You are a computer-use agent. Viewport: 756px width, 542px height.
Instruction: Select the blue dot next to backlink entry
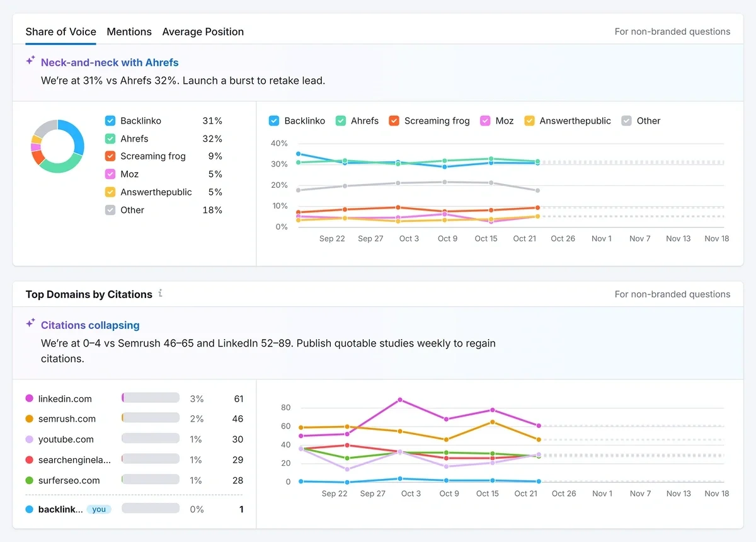tap(30, 509)
